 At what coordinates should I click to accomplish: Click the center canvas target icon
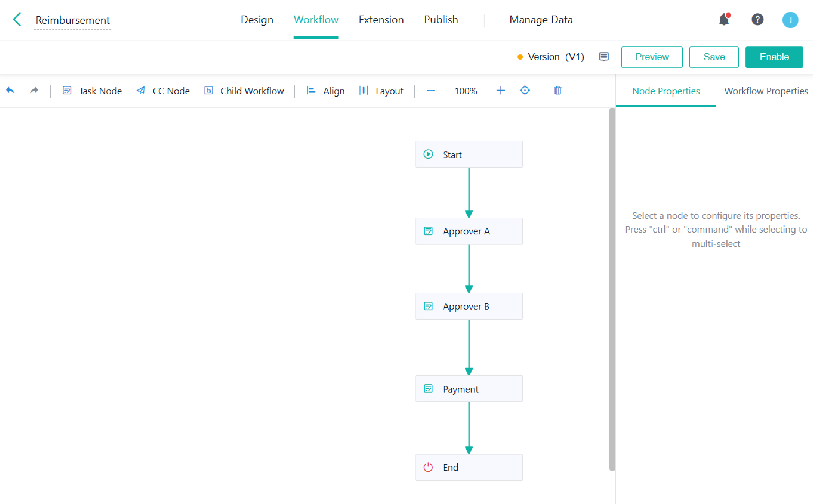(525, 90)
